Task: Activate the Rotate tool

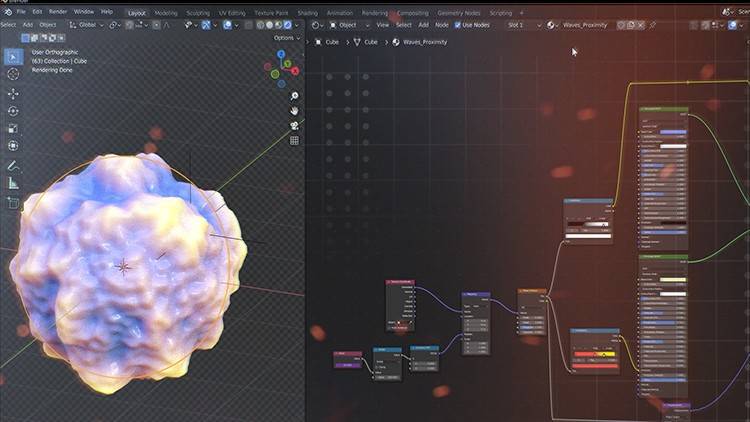Action: (13, 110)
